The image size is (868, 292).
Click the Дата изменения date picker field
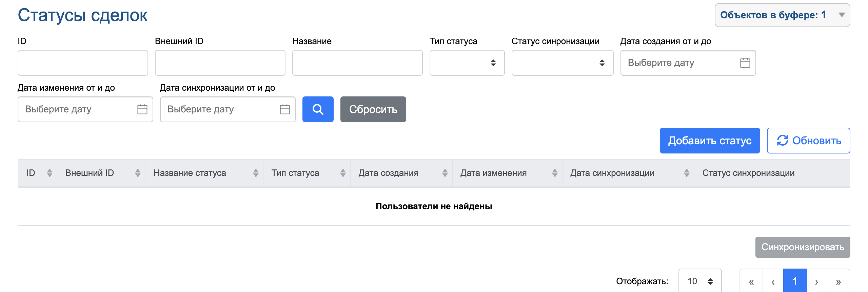click(x=85, y=109)
